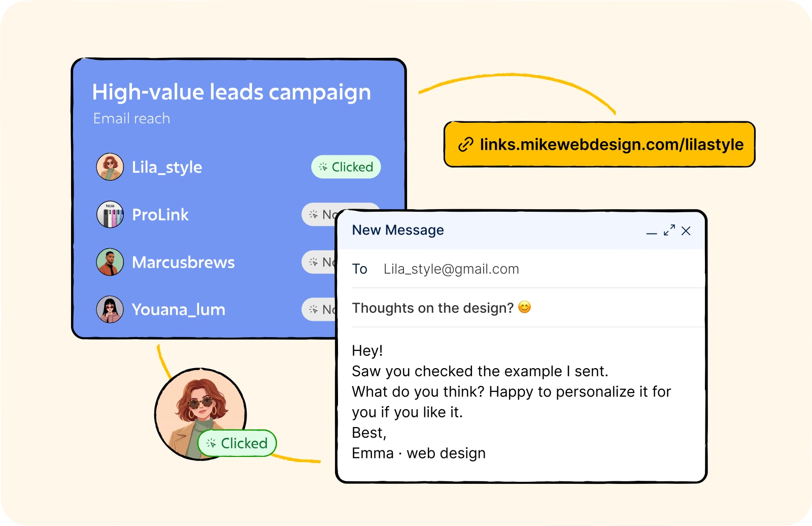Click the To recipient field
This screenshot has width=812, height=526.
point(528,269)
